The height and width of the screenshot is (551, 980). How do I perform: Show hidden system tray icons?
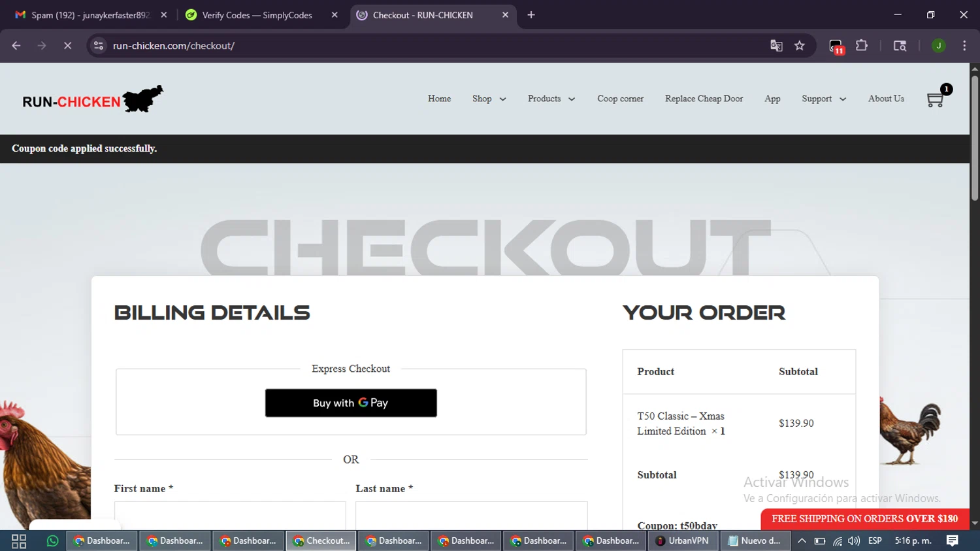tap(802, 541)
